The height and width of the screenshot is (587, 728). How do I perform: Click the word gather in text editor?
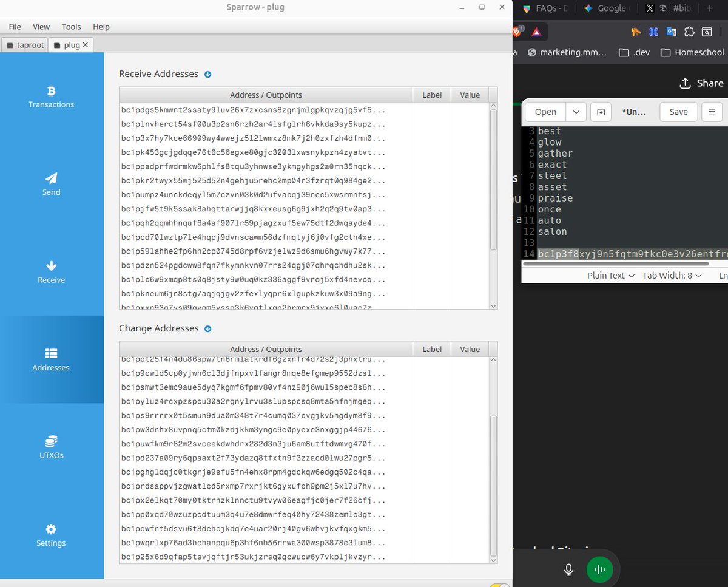point(555,154)
